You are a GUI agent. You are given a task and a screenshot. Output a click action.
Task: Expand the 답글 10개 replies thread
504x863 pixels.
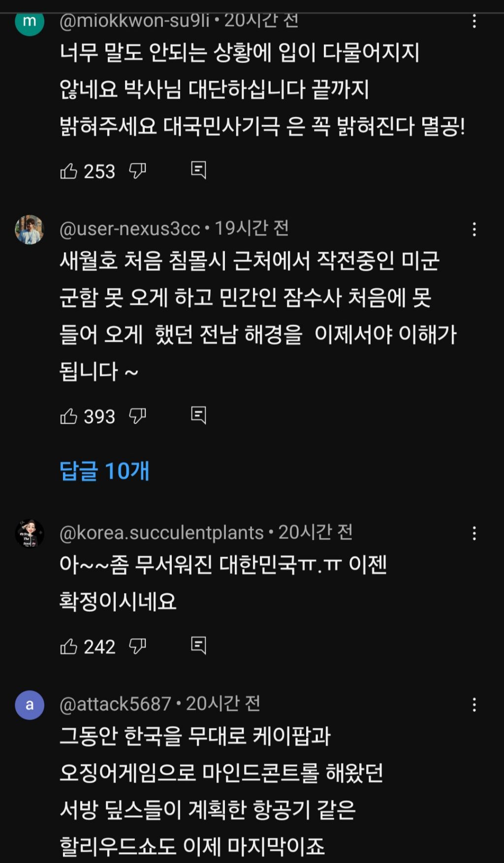click(104, 471)
